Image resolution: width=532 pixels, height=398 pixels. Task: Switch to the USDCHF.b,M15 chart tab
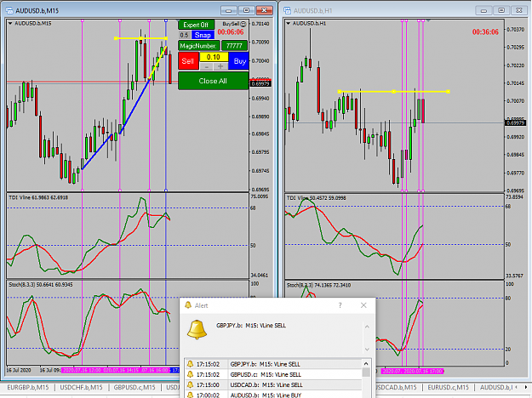pos(81,387)
